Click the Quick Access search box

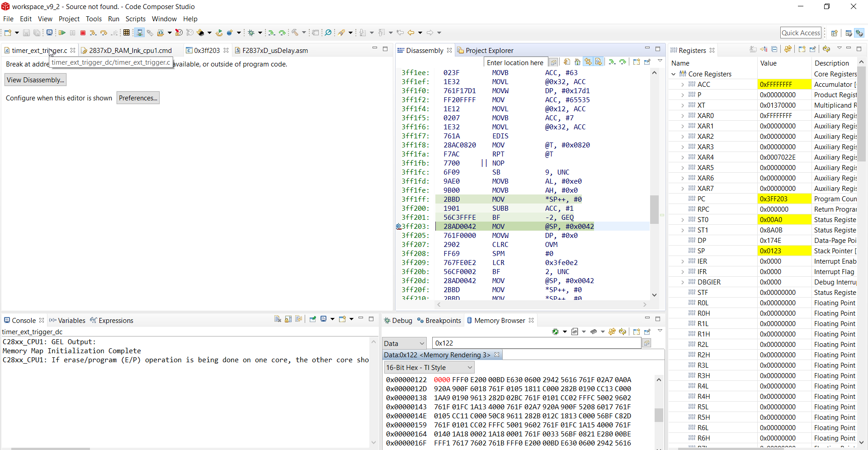pos(800,33)
